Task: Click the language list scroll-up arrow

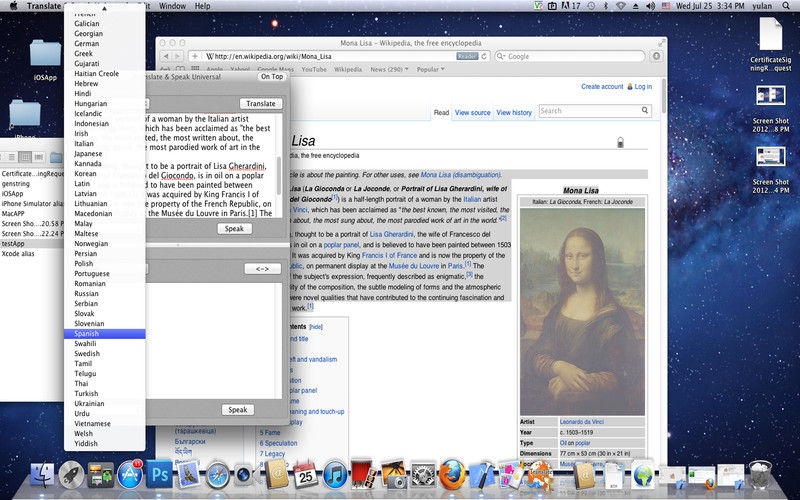Action: (104, 9)
